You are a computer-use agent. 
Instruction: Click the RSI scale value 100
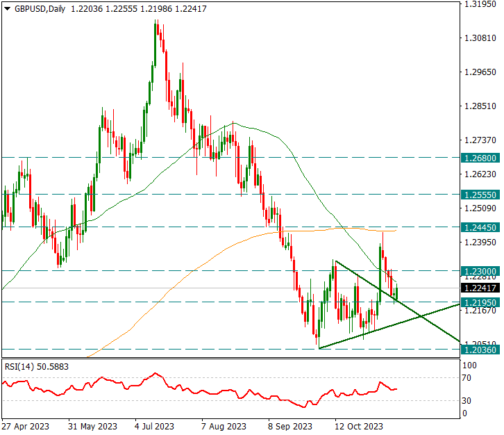tap(469, 366)
